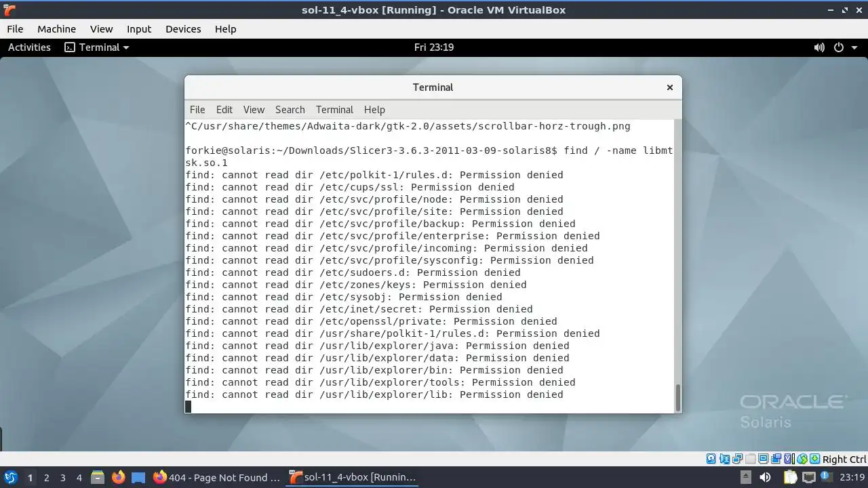Viewport: 868px width, 488px height.
Task: Open Terminal window's Help menu
Action: [x=374, y=110]
